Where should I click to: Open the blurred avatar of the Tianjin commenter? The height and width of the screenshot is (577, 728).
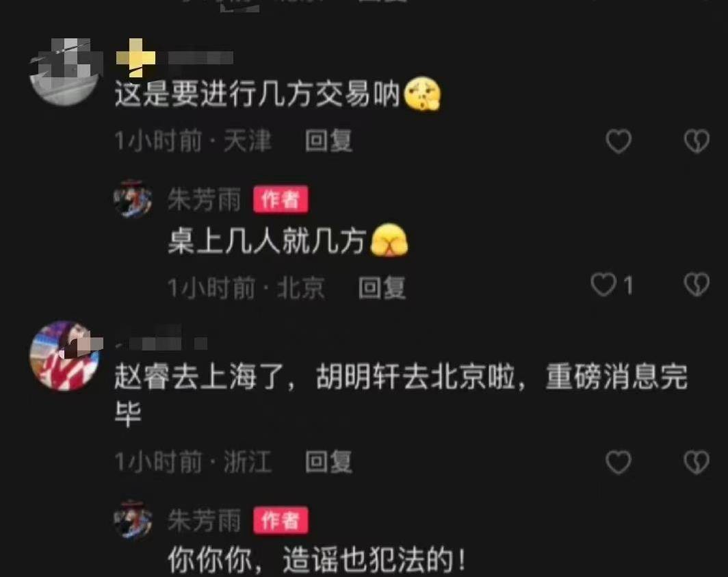pos(65,72)
